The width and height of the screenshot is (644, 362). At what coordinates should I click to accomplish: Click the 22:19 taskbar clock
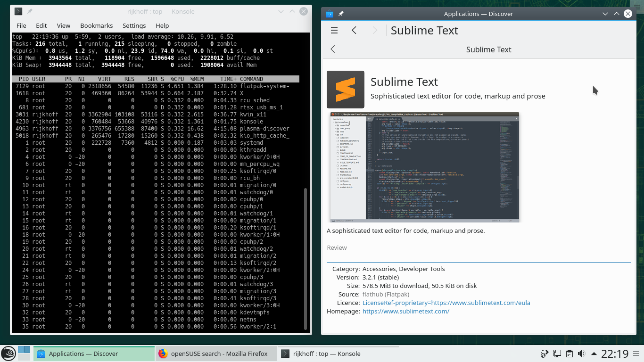pos(615,354)
